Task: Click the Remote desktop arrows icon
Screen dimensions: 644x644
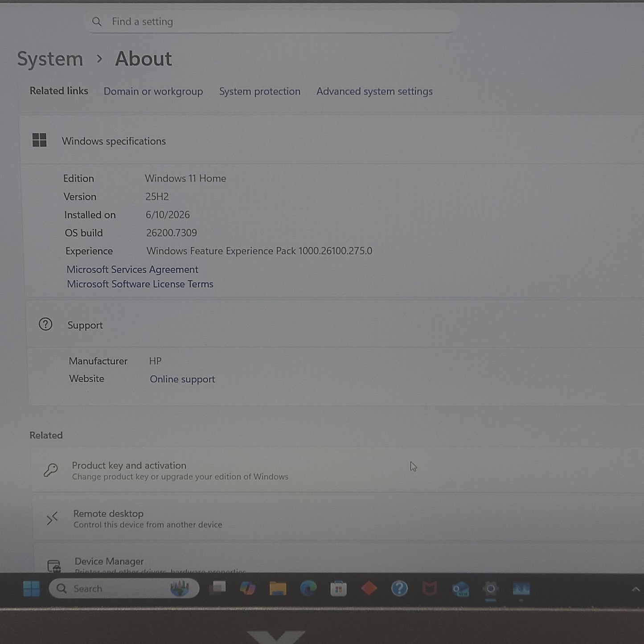Action: tap(52, 518)
